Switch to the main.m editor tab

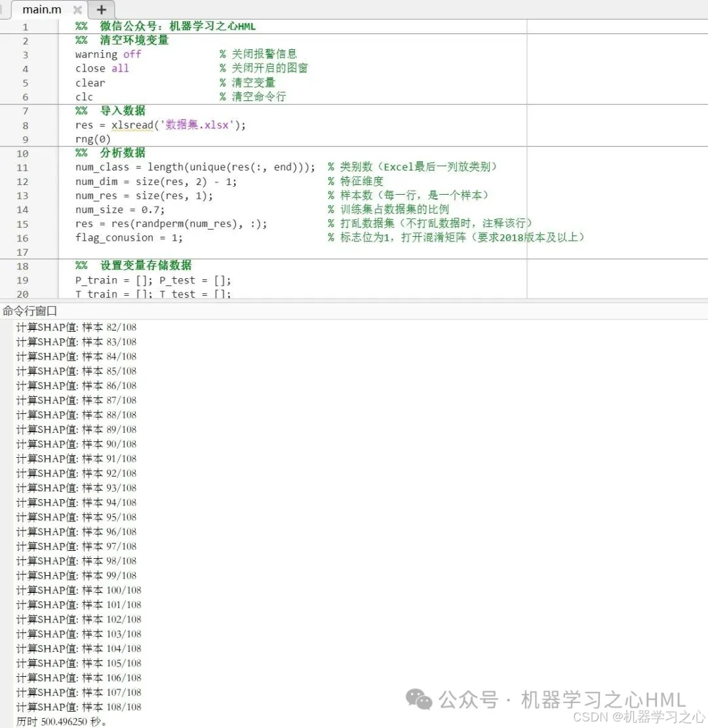point(41,10)
